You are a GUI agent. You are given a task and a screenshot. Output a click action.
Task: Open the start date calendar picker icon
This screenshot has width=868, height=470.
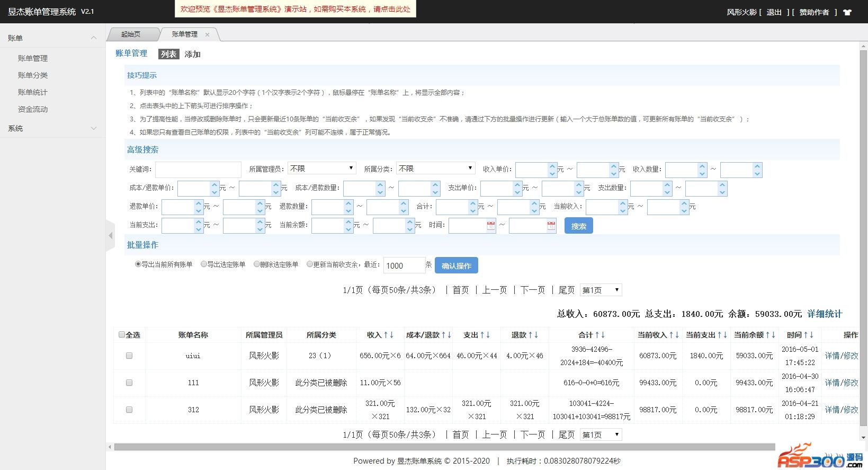point(491,226)
